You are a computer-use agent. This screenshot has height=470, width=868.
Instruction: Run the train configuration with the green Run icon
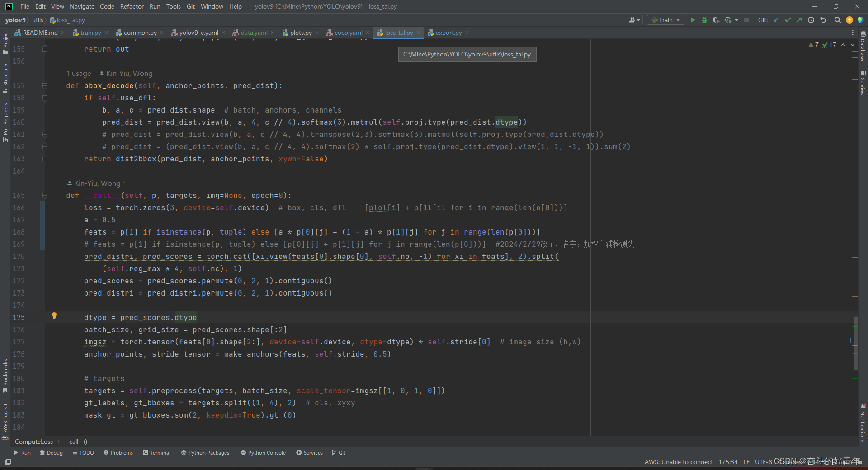(x=692, y=20)
